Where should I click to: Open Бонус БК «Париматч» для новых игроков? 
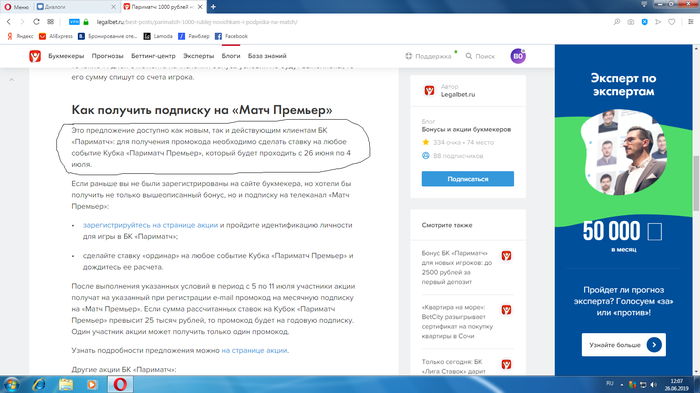(x=457, y=268)
